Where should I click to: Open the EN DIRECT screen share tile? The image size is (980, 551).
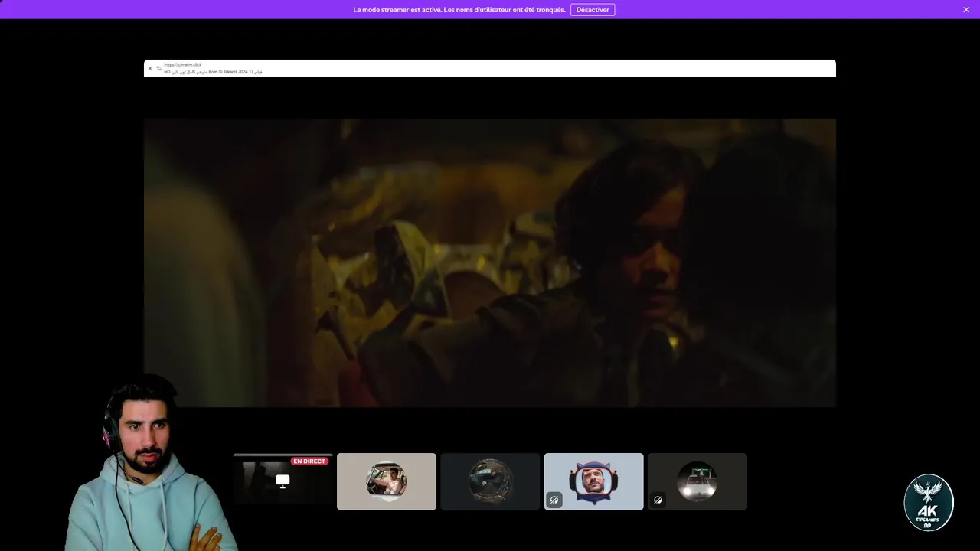pos(283,481)
